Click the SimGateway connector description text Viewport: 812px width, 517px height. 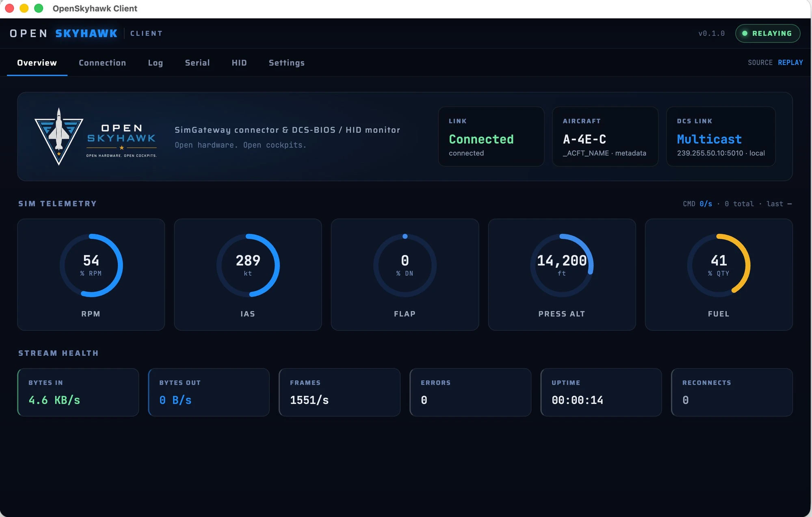(x=287, y=130)
